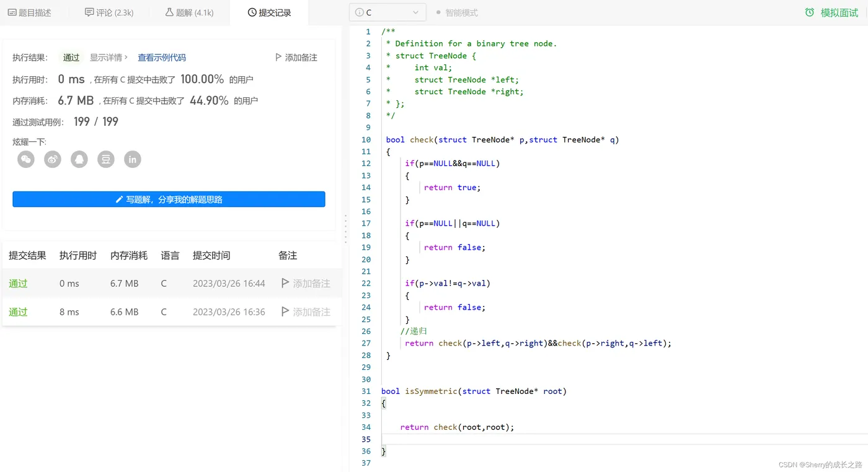Share result via WeChat icon
Screen dimensions: 868x472
26,159
